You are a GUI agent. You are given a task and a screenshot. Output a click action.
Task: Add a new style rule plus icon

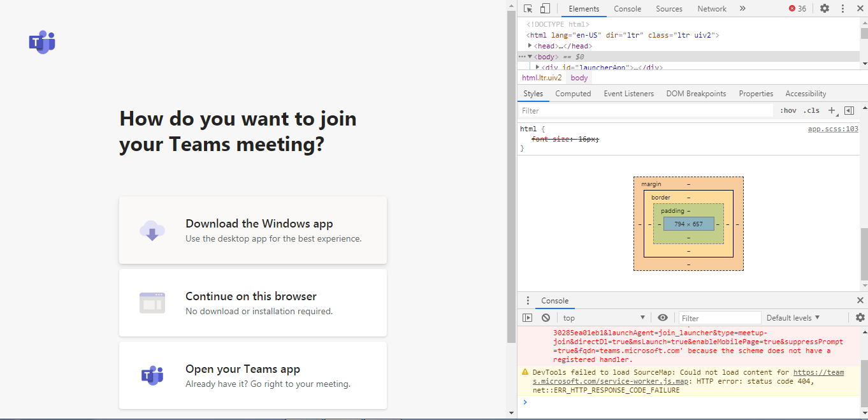[x=832, y=111]
